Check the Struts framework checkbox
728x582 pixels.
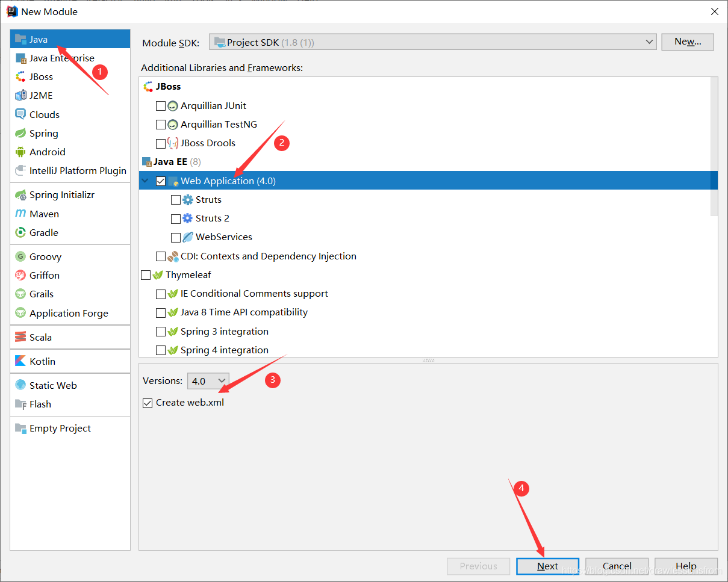click(x=176, y=199)
